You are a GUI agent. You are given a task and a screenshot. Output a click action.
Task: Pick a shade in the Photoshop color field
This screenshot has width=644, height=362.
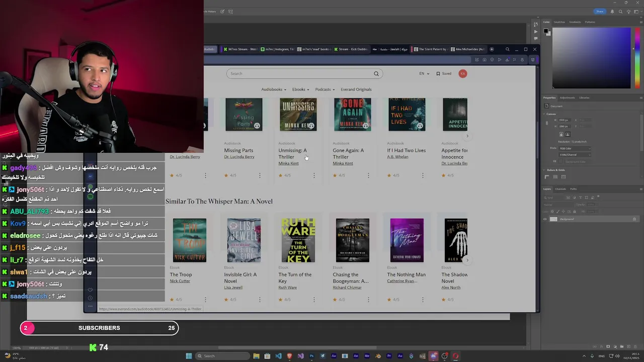click(x=591, y=58)
